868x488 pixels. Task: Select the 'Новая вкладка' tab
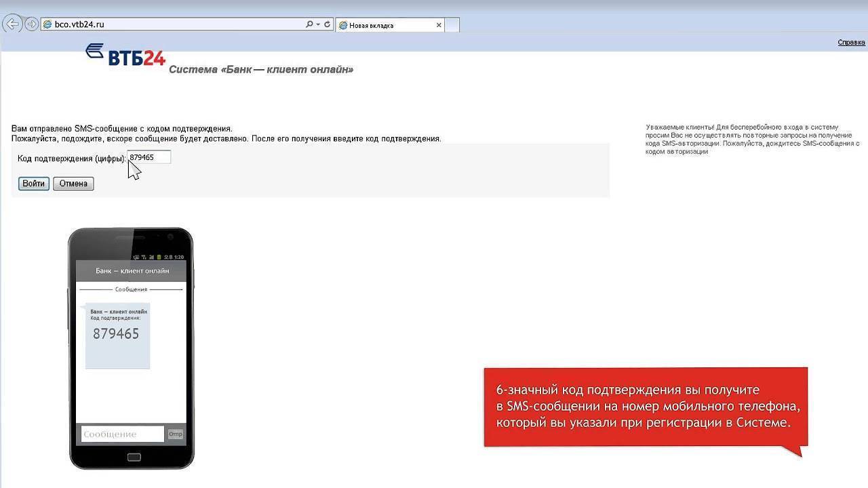[x=390, y=25]
